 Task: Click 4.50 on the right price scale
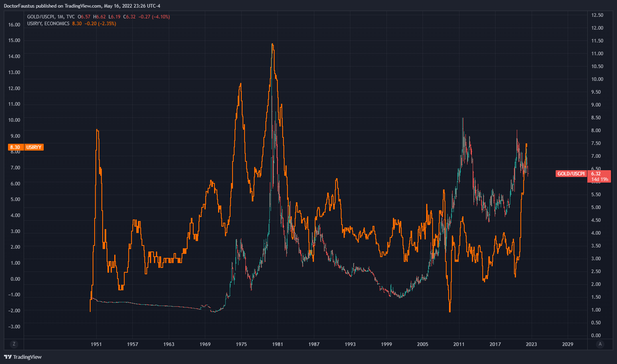(596, 220)
